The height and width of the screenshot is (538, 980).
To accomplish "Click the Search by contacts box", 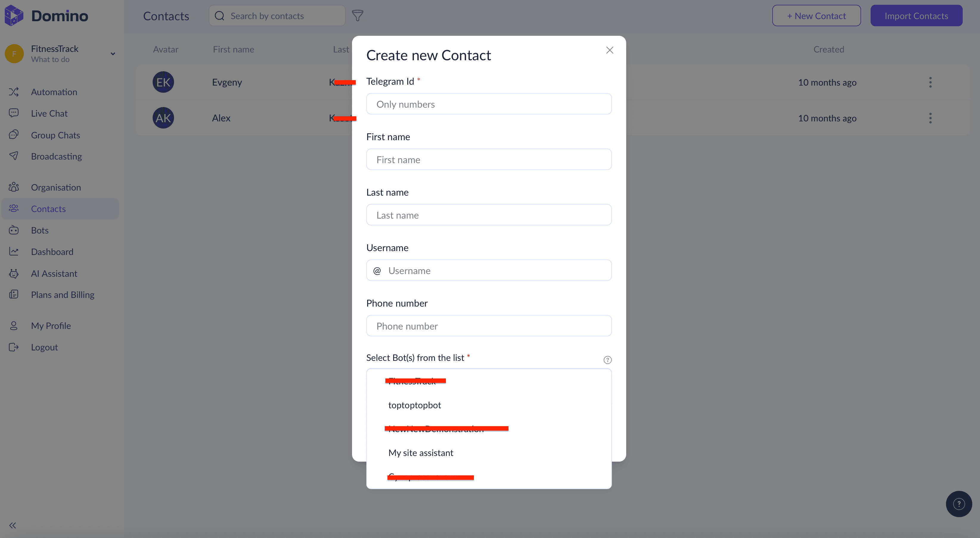I will [277, 16].
